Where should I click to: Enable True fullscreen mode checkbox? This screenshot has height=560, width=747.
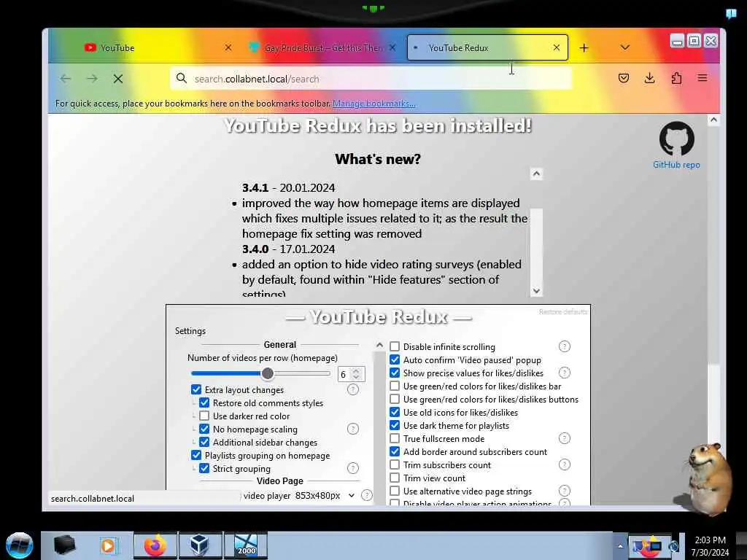pos(395,438)
